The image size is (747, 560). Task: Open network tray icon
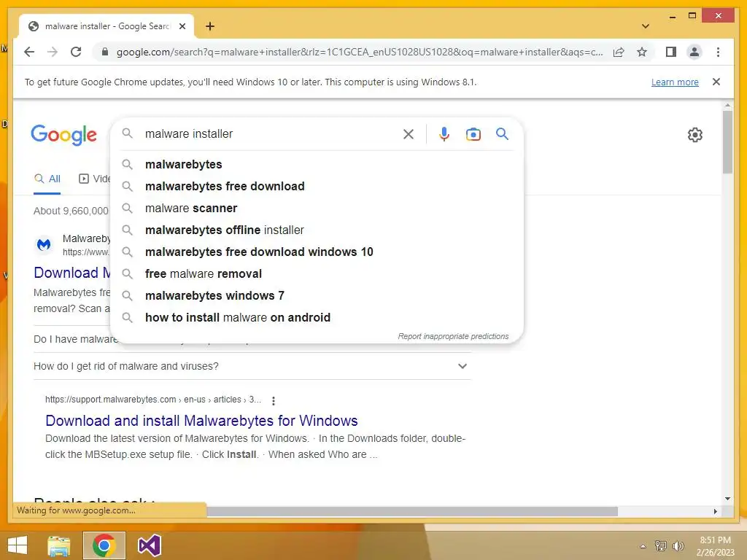point(660,545)
